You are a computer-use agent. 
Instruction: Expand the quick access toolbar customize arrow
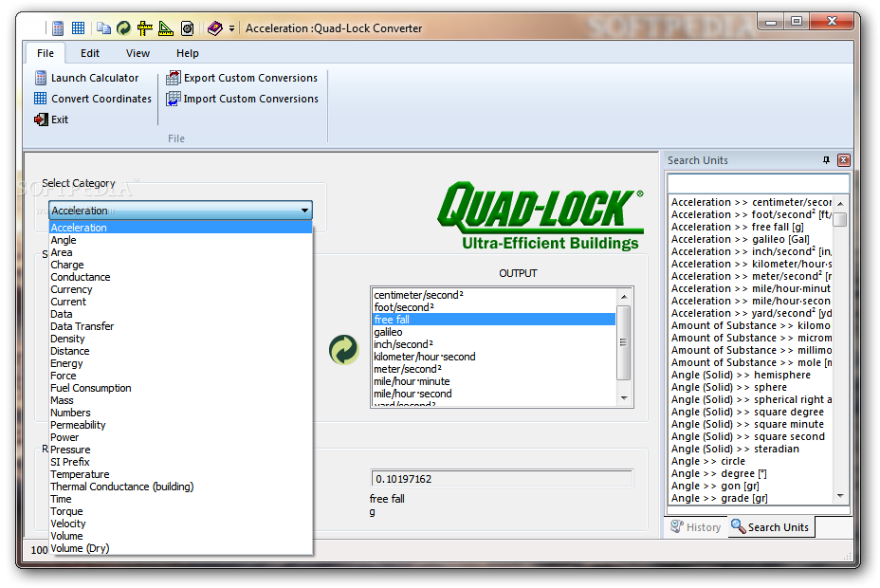pos(231,28)
